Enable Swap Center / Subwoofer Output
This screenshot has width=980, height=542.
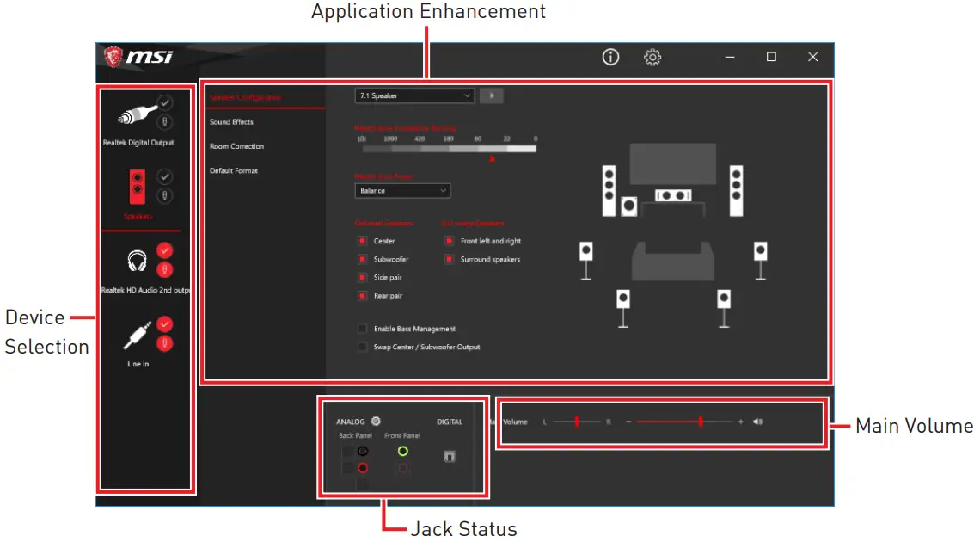(362, 347)
